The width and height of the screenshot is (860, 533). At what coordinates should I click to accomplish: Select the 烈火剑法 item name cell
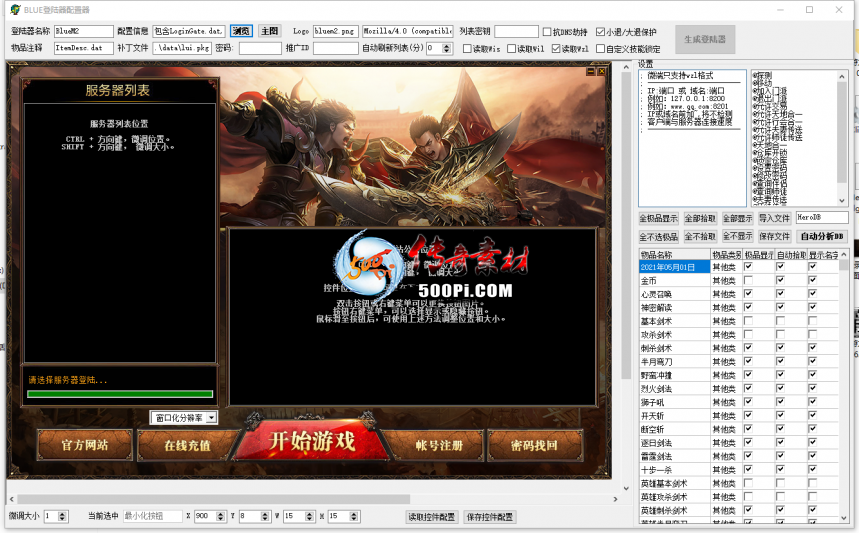click(674, 389)
